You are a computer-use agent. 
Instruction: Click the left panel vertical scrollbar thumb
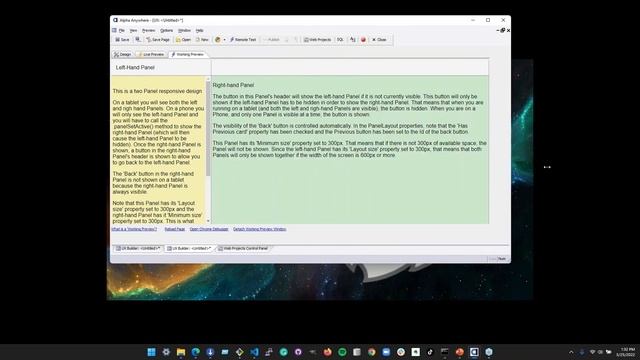(208, 128)
